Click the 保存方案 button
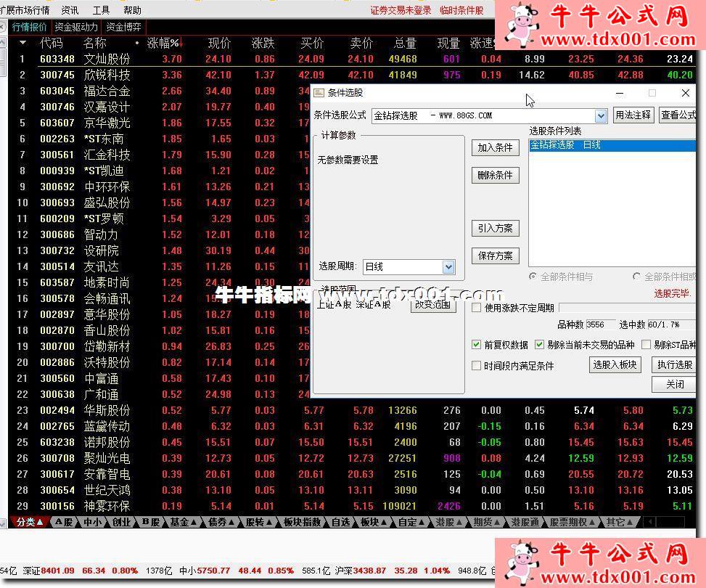 click(495, 256)
